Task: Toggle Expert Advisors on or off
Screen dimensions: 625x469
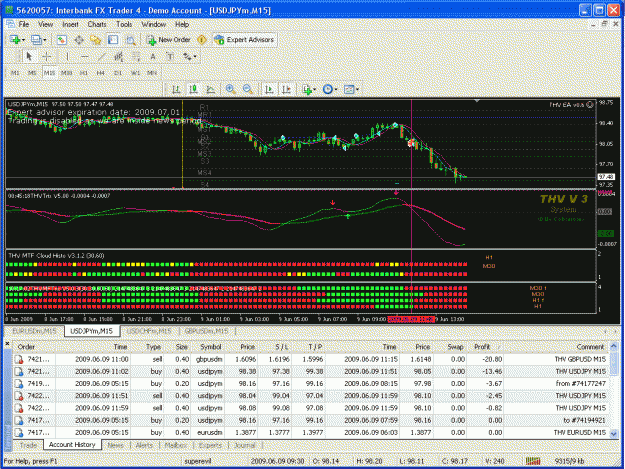Action: point(245,40)
